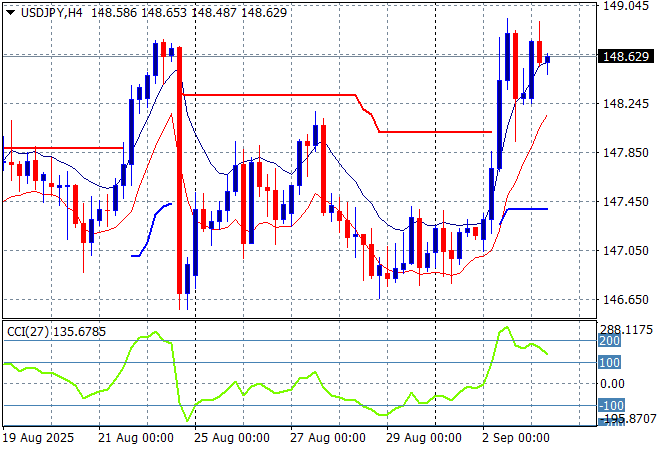The height and width of the screenshot is (450, 660).
Task: Click the CCI(27) indicator label
Action: 27,330
